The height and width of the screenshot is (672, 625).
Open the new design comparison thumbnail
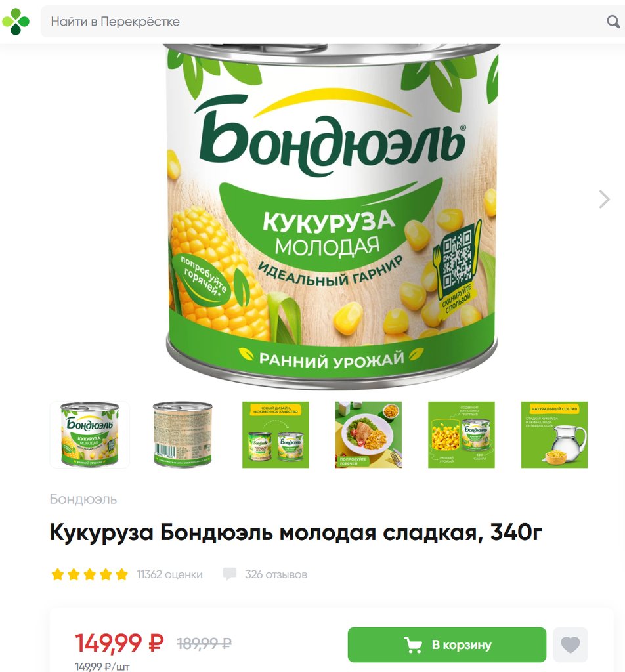pos(276,434)
